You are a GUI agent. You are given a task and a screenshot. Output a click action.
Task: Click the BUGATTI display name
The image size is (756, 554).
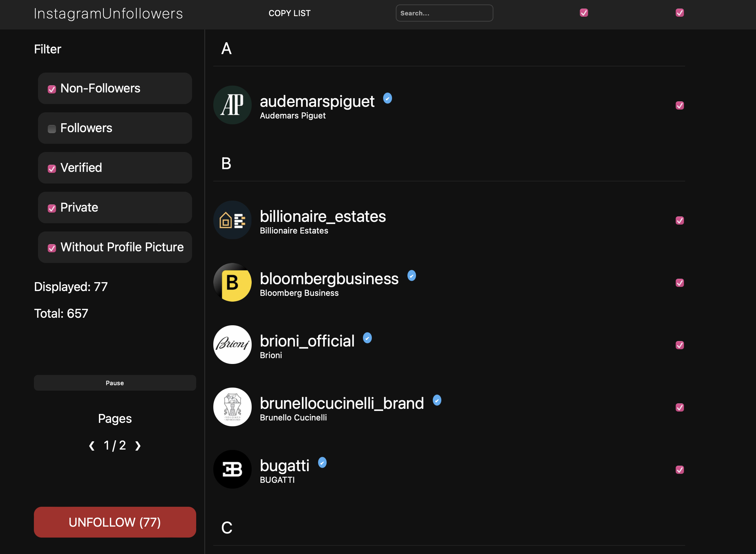tap(277, 480)
